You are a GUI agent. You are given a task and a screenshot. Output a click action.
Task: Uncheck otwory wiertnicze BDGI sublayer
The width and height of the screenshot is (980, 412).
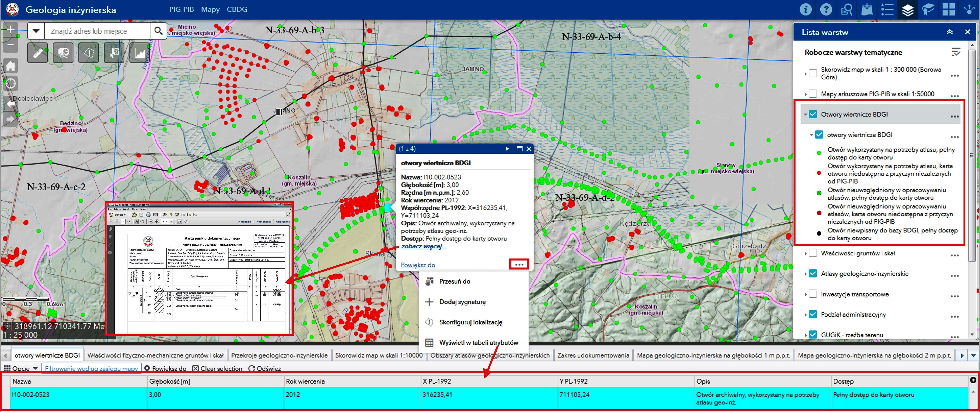coord(819,135)
